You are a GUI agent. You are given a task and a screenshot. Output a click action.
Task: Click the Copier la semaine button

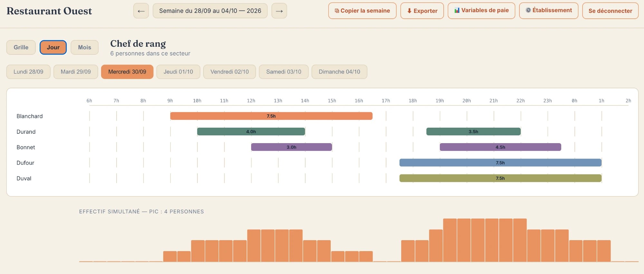coord(362,11)
